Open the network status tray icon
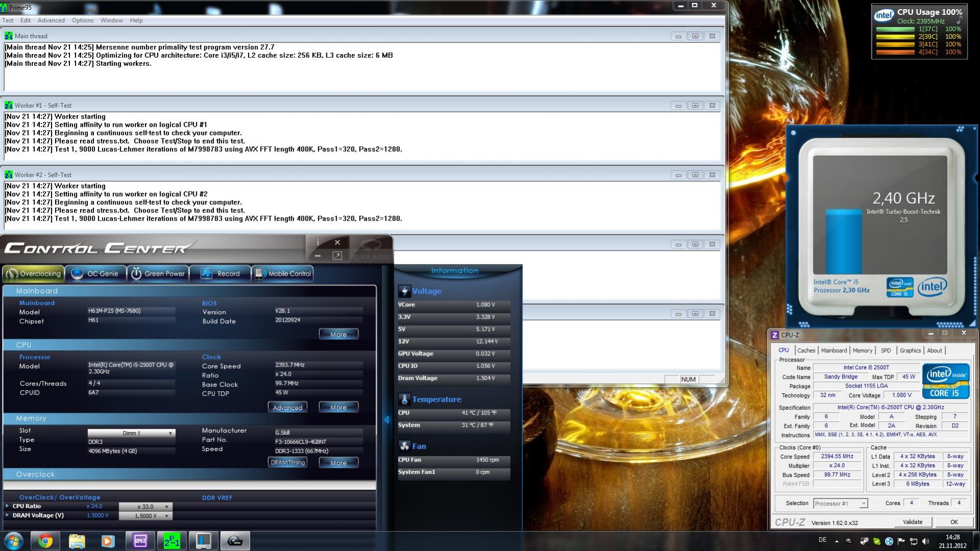This screenshot has height=551, width=980. pyautogui.click(x=914, y=541)
